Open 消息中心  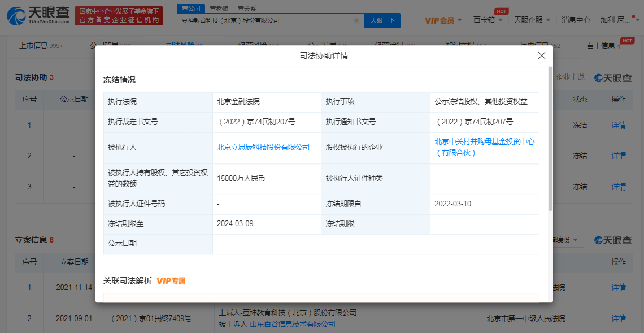[x=576, y=20]
